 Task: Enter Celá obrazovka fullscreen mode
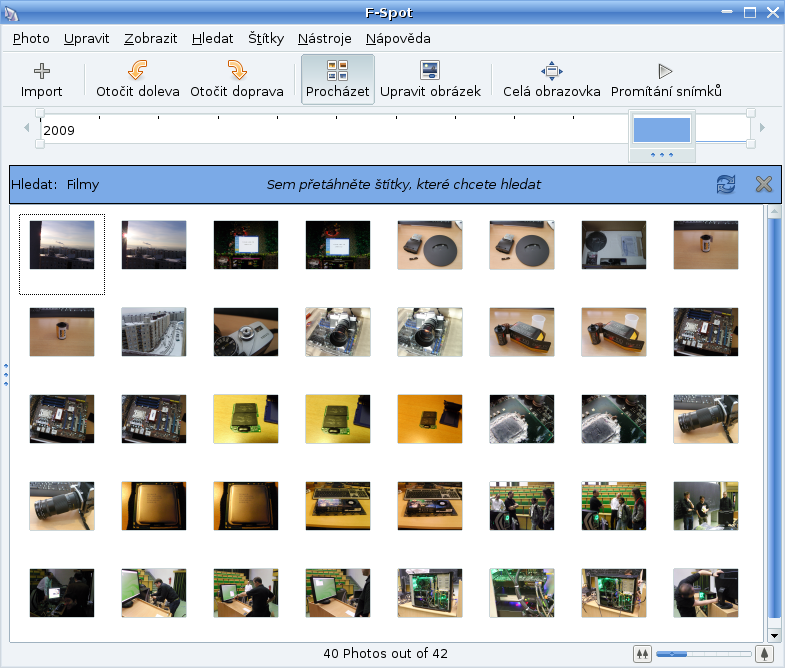pos(551,80)
